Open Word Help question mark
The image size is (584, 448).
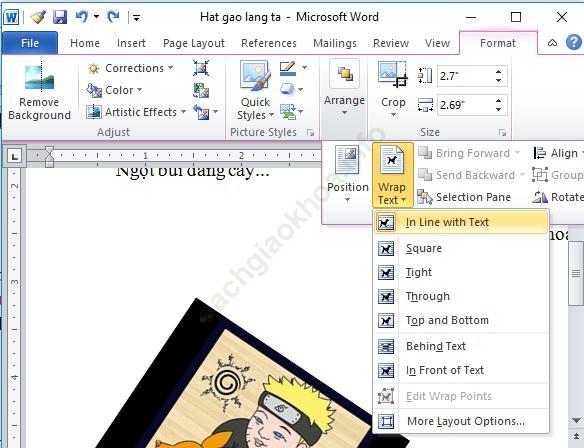tap(574, 42)
